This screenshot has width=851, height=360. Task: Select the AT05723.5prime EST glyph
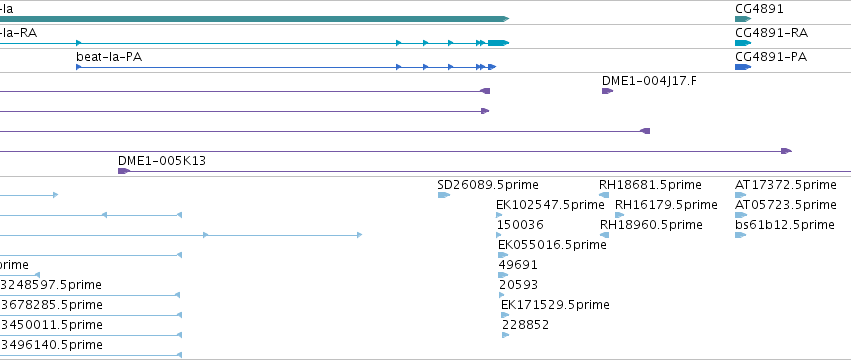[741, 215]
